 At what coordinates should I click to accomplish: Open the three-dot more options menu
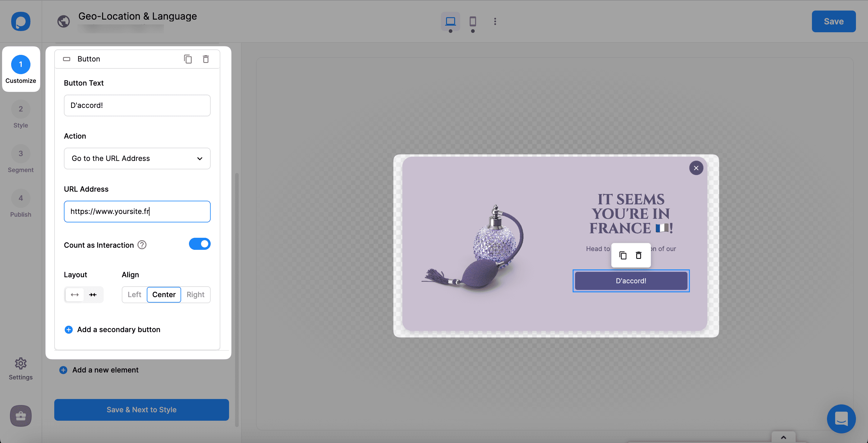[x=495, y=21]
